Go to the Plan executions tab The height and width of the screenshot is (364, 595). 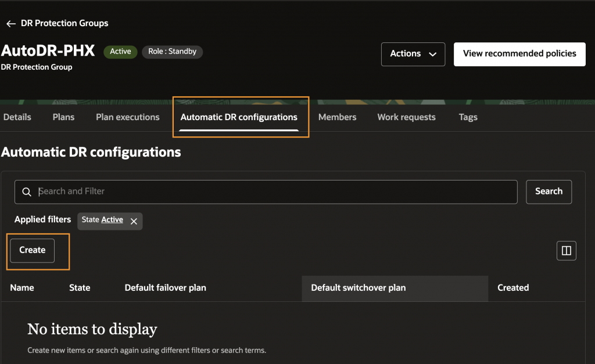pos(127,117)
